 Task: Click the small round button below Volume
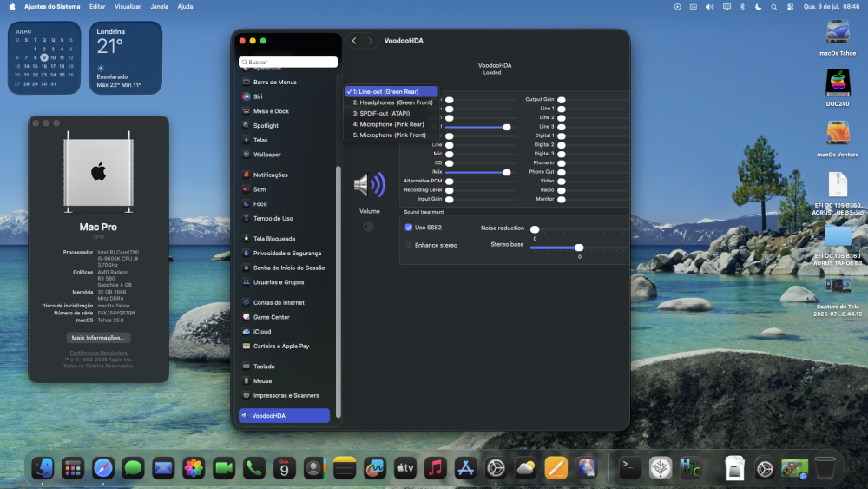click(x=368, y=227)
